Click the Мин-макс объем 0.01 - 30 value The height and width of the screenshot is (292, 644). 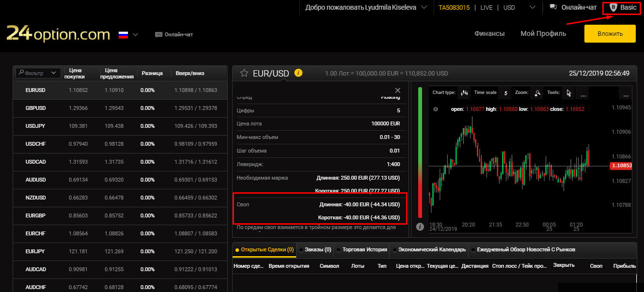click(x=390, y=137)
